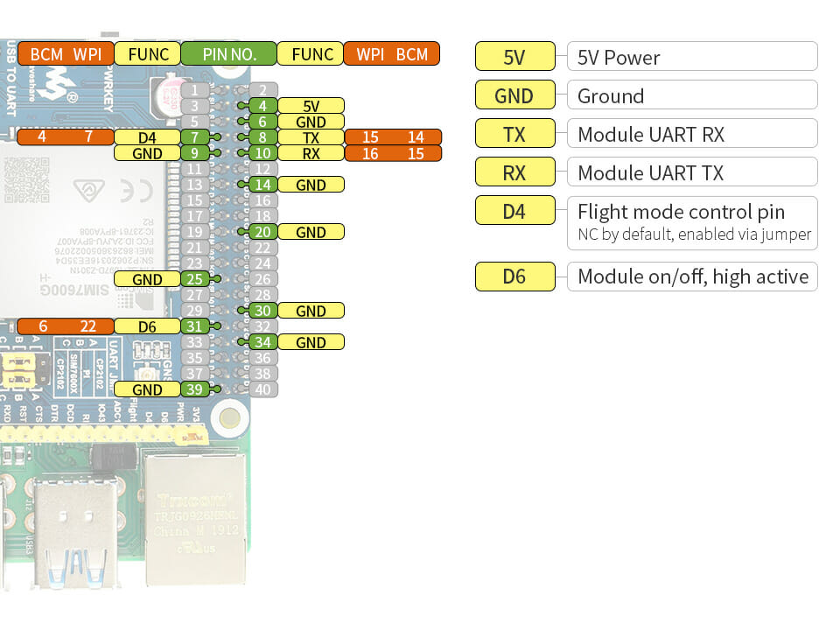The image size is (840, 638).
Task: Click the left orange BCM WPI header
Action: (66, 53)
